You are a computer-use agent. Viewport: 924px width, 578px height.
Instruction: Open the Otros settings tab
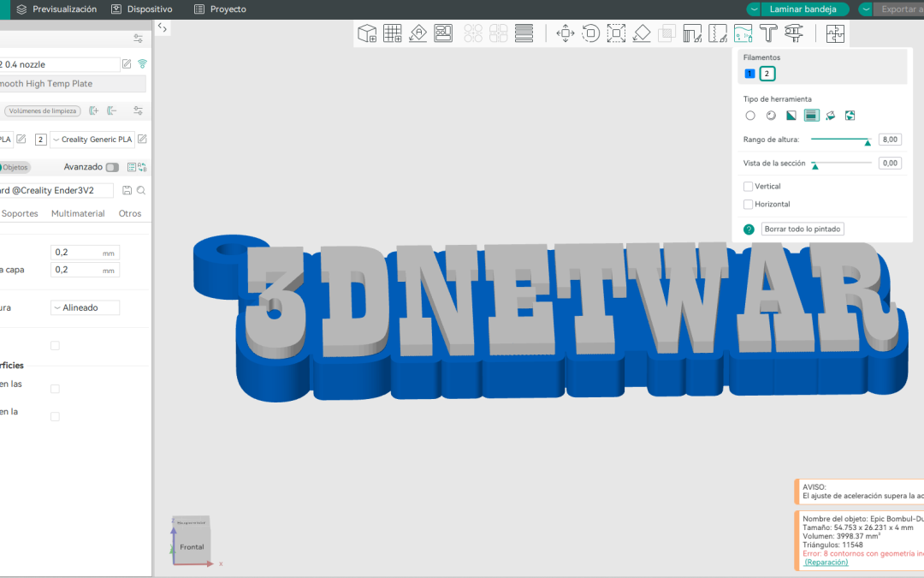click(x=130, y=213)
